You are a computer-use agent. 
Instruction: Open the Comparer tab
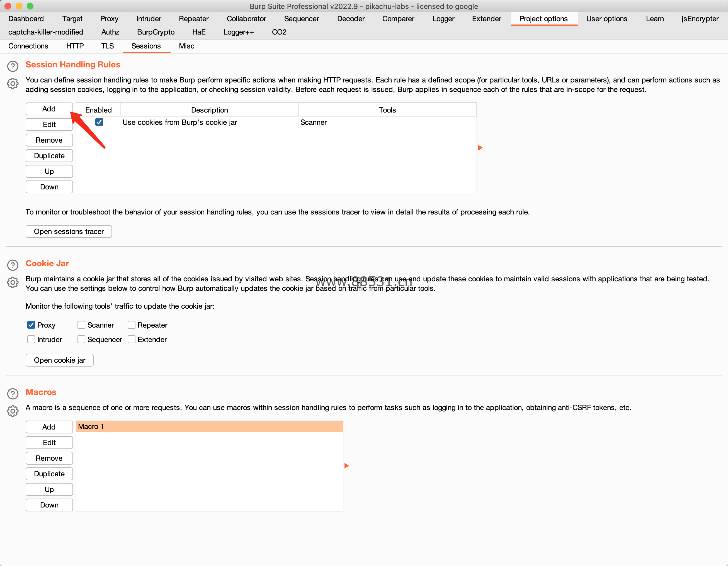(398, 19)
